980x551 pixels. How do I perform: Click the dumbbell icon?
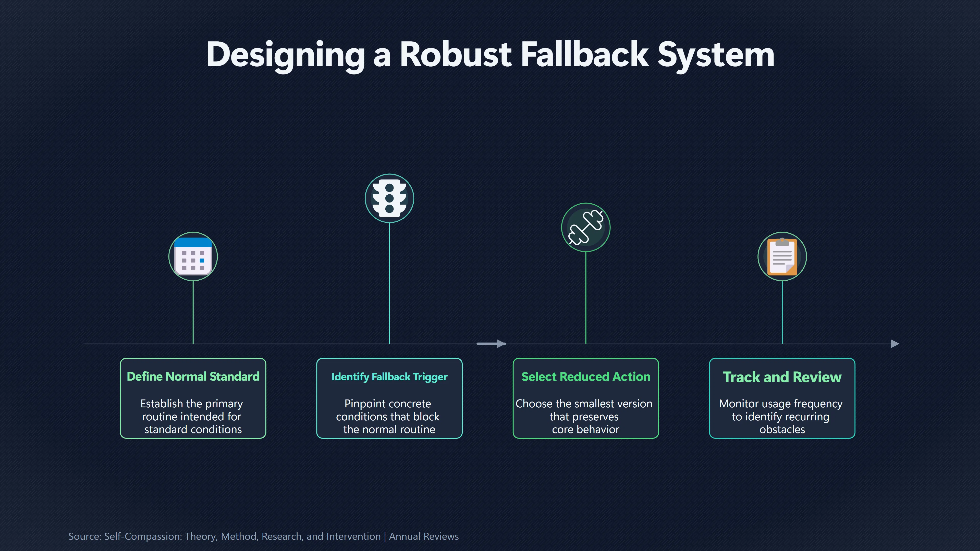point(585,227)
